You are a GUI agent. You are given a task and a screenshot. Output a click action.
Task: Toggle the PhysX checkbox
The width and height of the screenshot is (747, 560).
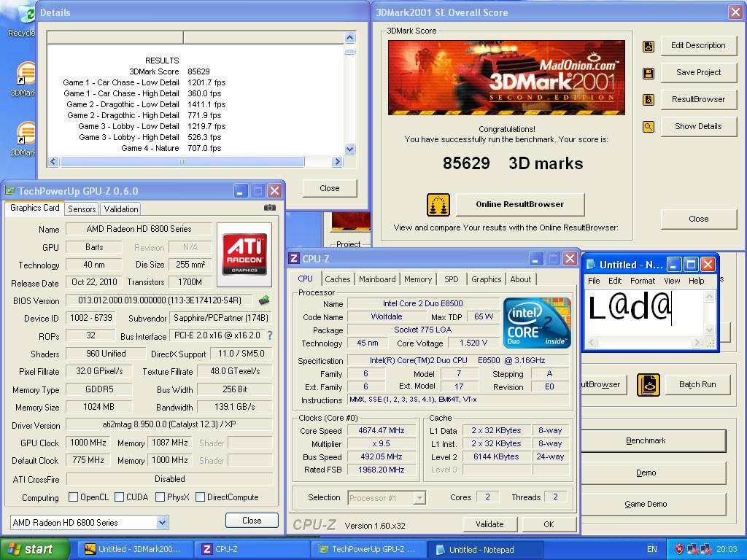[x=160, y=497]
